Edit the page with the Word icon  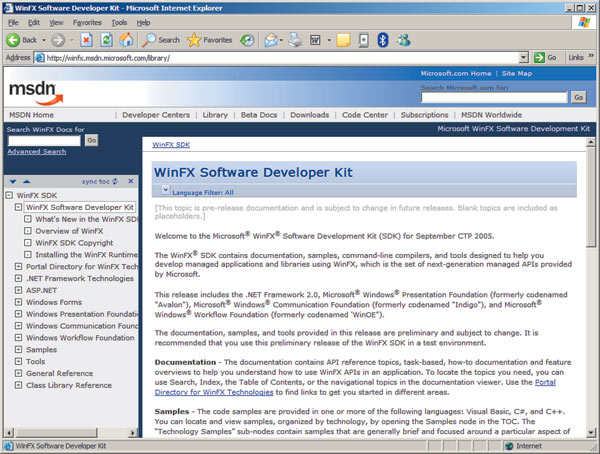pyautogui.click(x=315, y=40)
